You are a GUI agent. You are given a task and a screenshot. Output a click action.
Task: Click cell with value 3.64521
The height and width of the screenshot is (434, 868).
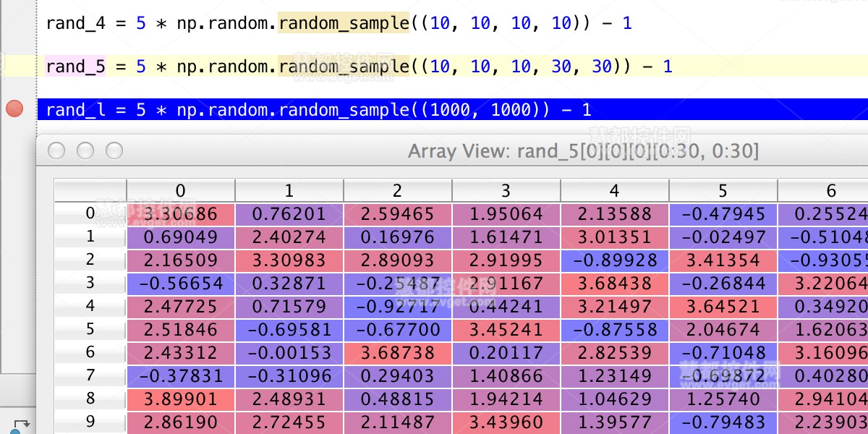723,307
